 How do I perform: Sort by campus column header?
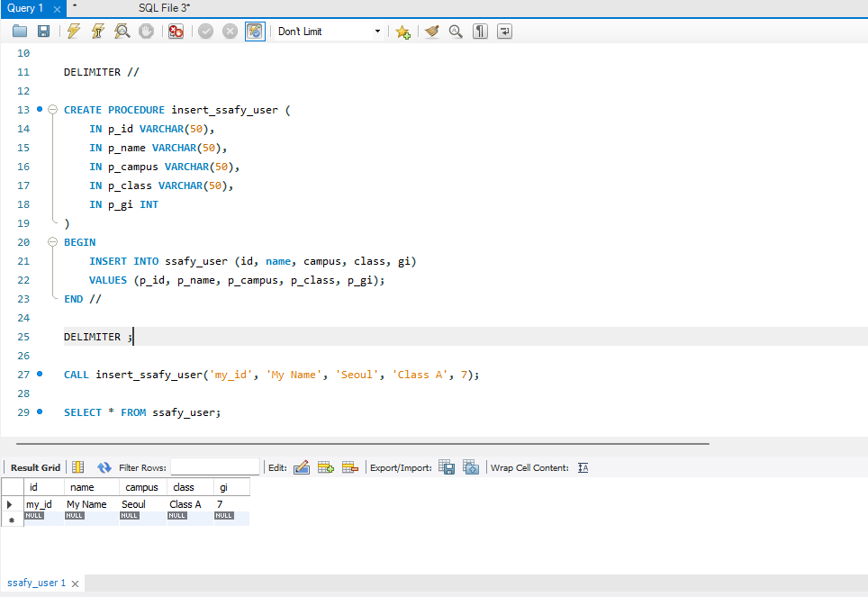(143, 487)
